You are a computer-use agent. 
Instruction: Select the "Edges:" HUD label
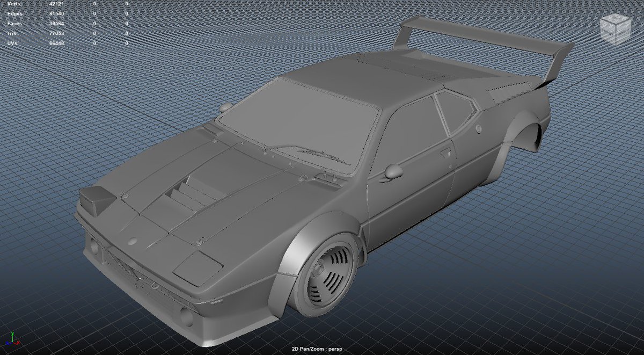(x=15, y=13)
